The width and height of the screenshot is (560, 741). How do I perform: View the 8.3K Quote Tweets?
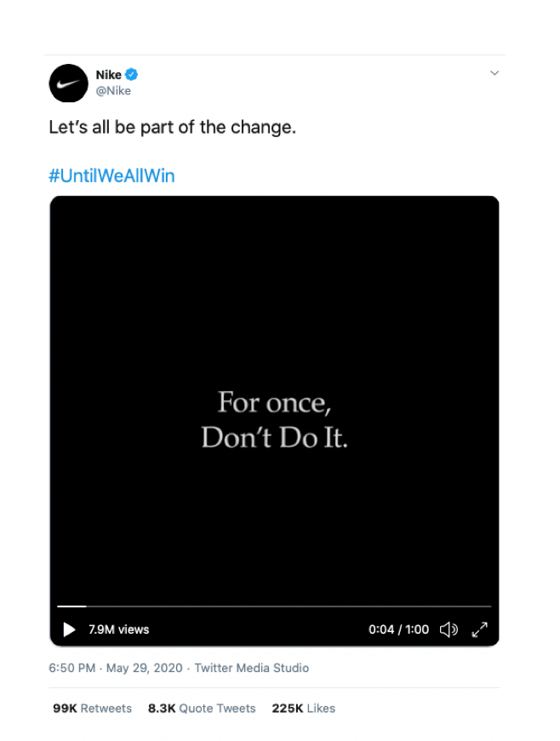(x=202, y=708)
